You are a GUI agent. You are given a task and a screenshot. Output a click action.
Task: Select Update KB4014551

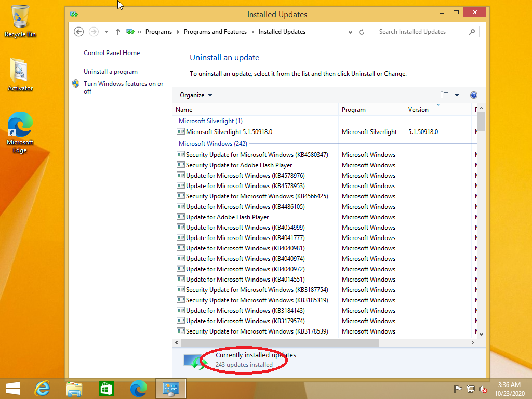(241, 280)
